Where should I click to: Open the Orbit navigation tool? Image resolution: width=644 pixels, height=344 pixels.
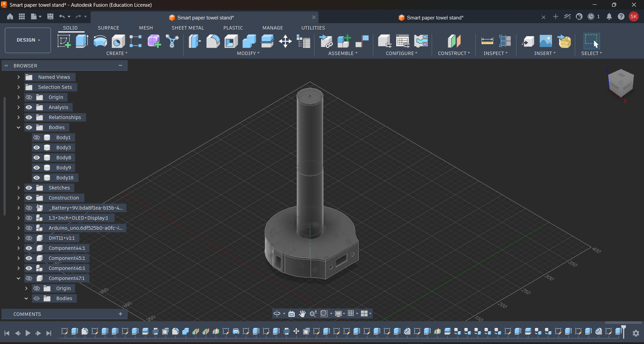277,313
